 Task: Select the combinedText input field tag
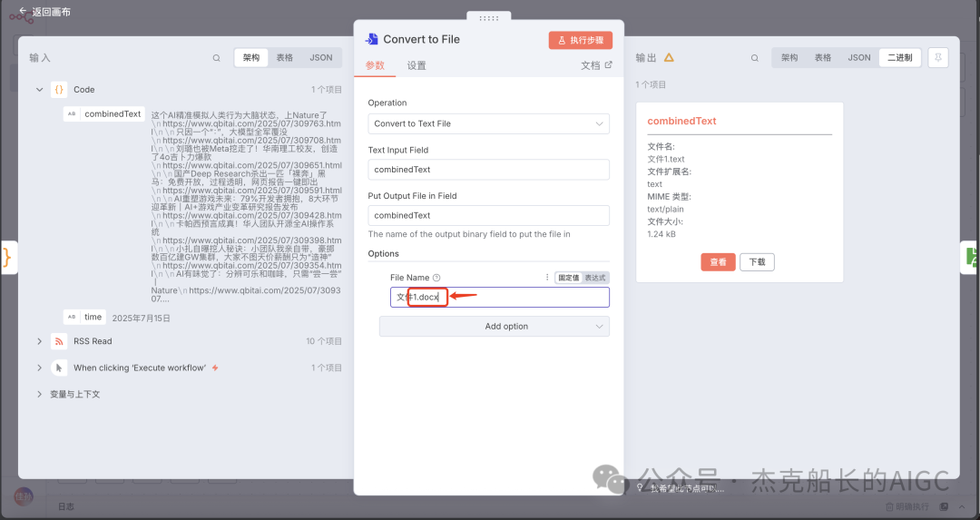(104, 113)
